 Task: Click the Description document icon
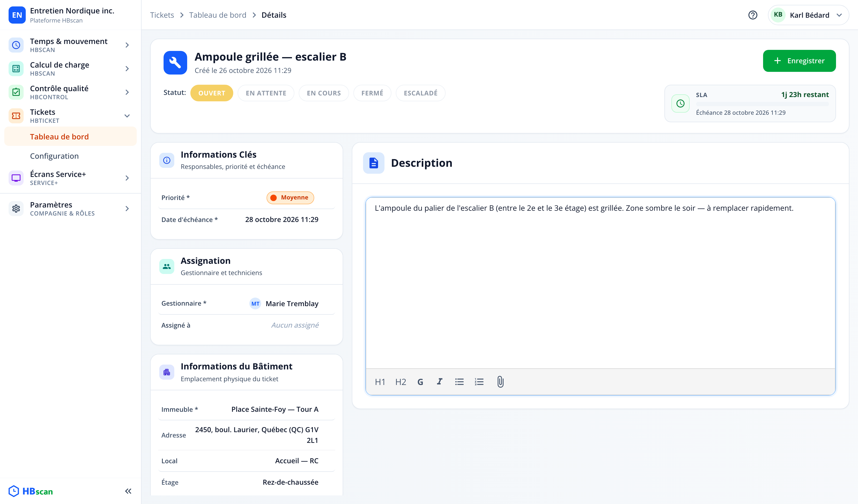(x=373, y=163)
